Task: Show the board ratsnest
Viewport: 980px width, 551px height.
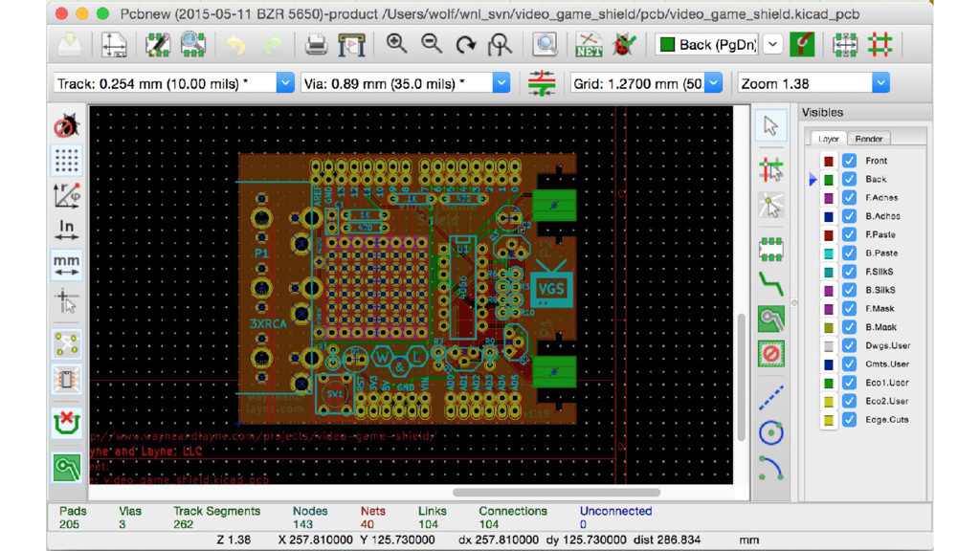Action: coord(66,344)
